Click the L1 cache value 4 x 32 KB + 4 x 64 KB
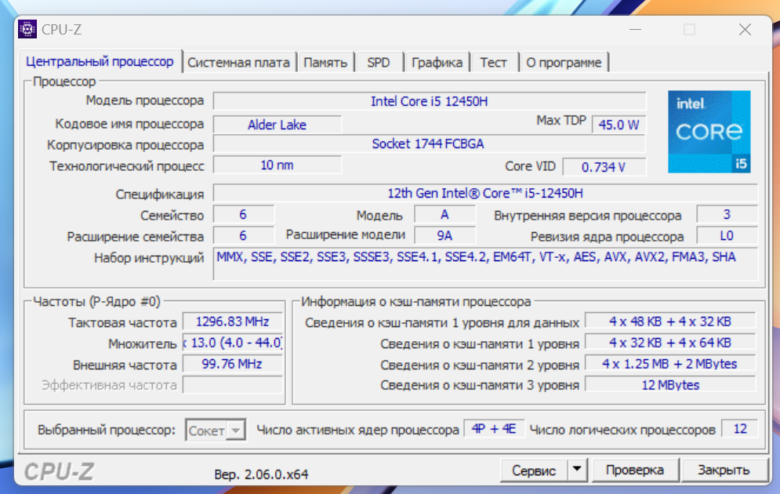 670,343
